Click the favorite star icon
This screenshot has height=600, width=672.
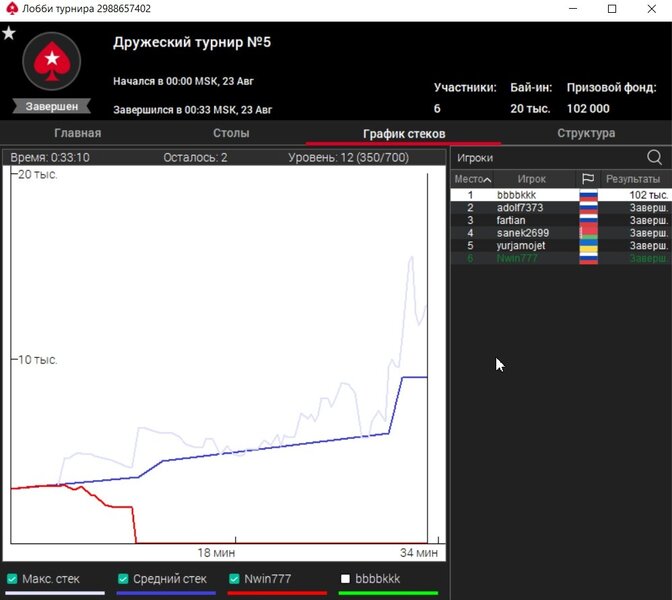[x=9, y=33]
